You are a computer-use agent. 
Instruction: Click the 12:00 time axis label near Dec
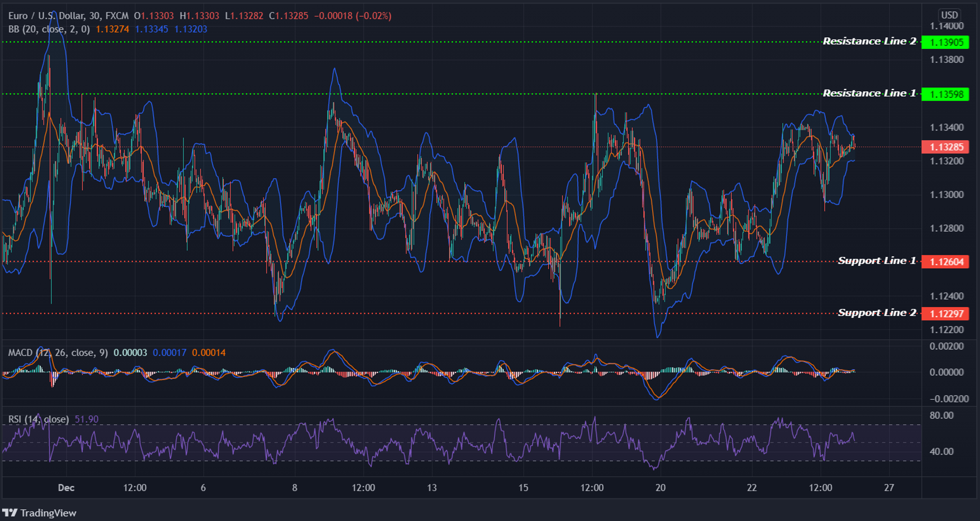click(135, 488)
